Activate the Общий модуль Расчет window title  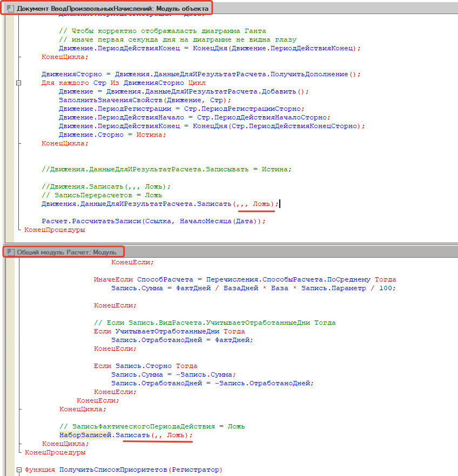point(66,252)
